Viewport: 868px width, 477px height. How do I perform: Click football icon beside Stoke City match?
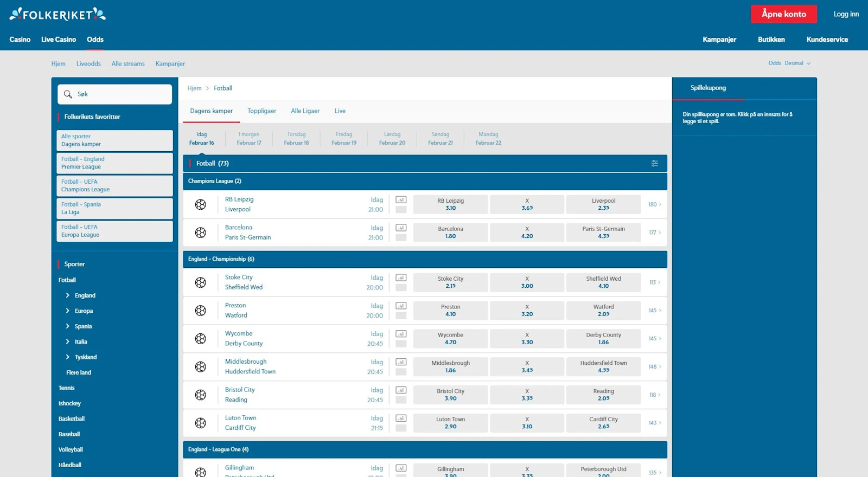coord(201,282)
